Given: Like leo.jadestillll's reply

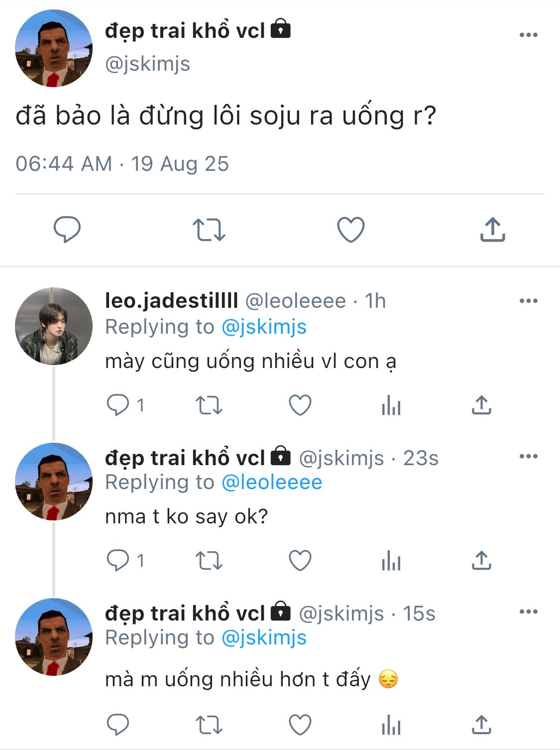Looking at the screenshot, I should (300, 405).
